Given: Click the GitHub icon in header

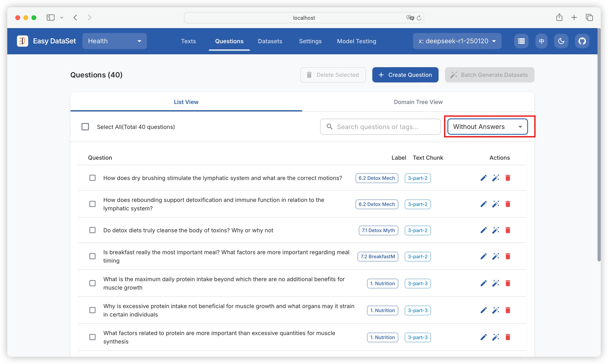Looking at the screenshot, I should click(582, 41).
